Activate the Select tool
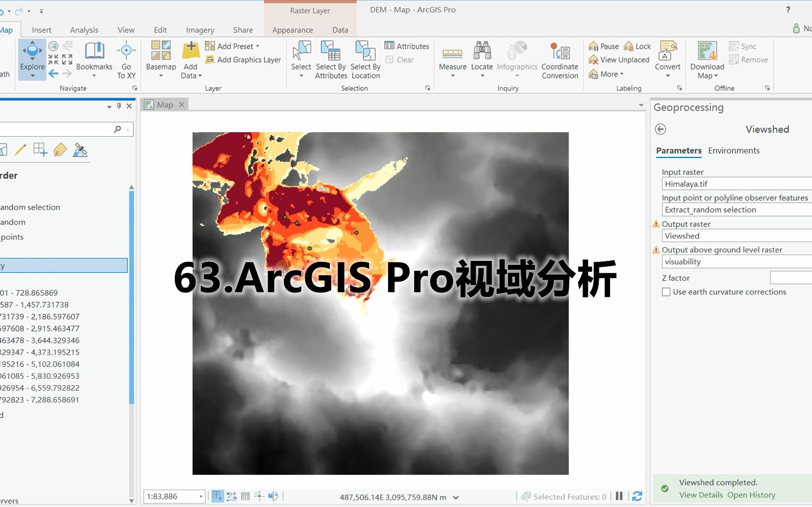The image size is (812, 507). pos(301,59)
